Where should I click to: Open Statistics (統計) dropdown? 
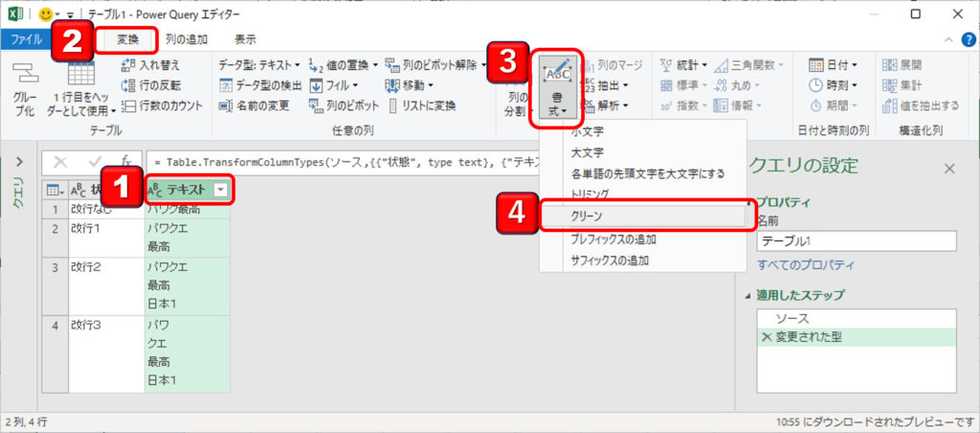(x=684, y=65)
